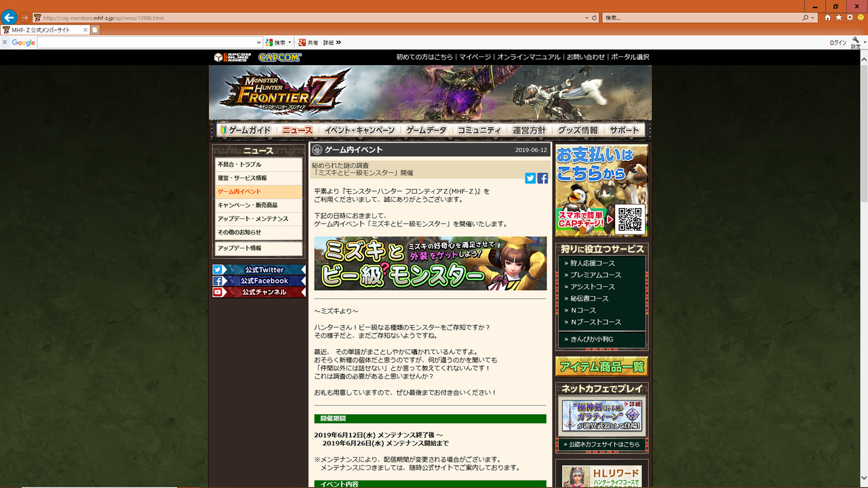Click the magnifier icon in the search box
This screenshot has width=868, height=488.
[806, 18]
